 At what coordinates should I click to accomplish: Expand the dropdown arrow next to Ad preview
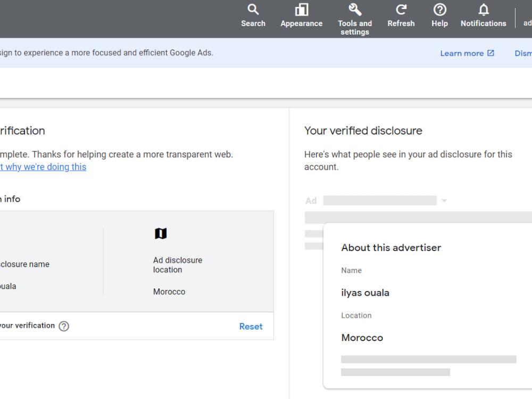(444, 201)
